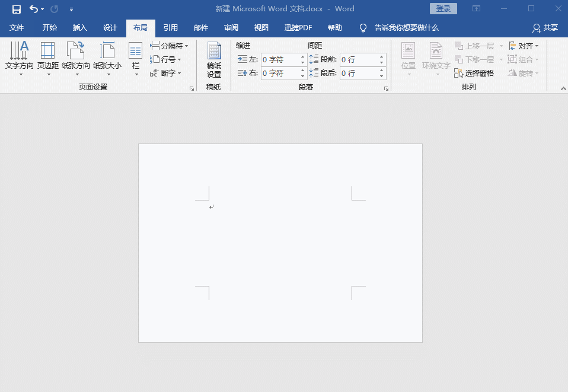Click the lightbulb Tell Me icon
568x392 pixels.
[x=363, y=28]
